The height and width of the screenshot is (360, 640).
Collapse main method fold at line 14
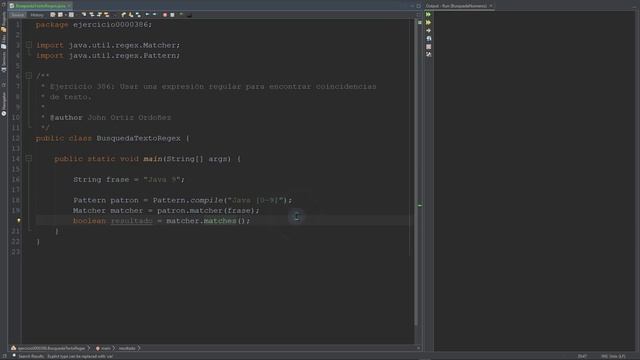click(29, 158)
